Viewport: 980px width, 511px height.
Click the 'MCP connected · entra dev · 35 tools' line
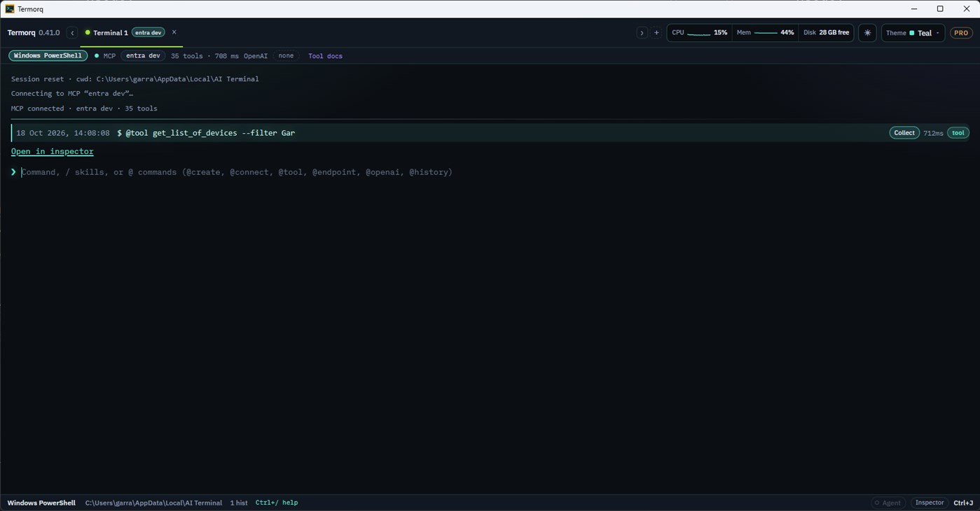point(84,108)
